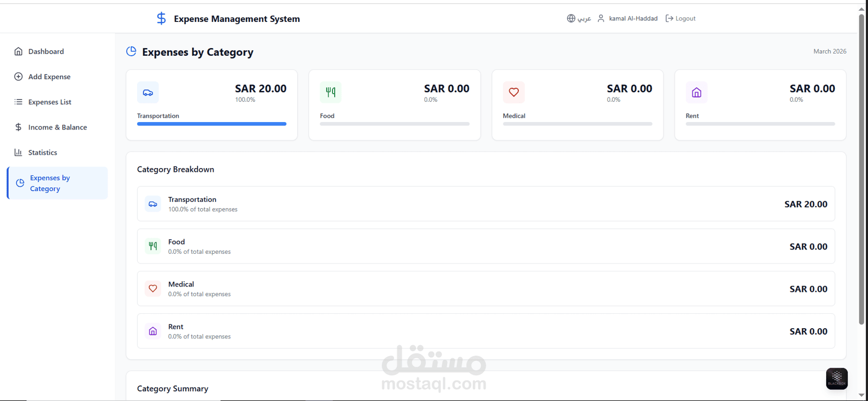
Task: Click the Expenses by Category page title
Action: click(198, 52)
